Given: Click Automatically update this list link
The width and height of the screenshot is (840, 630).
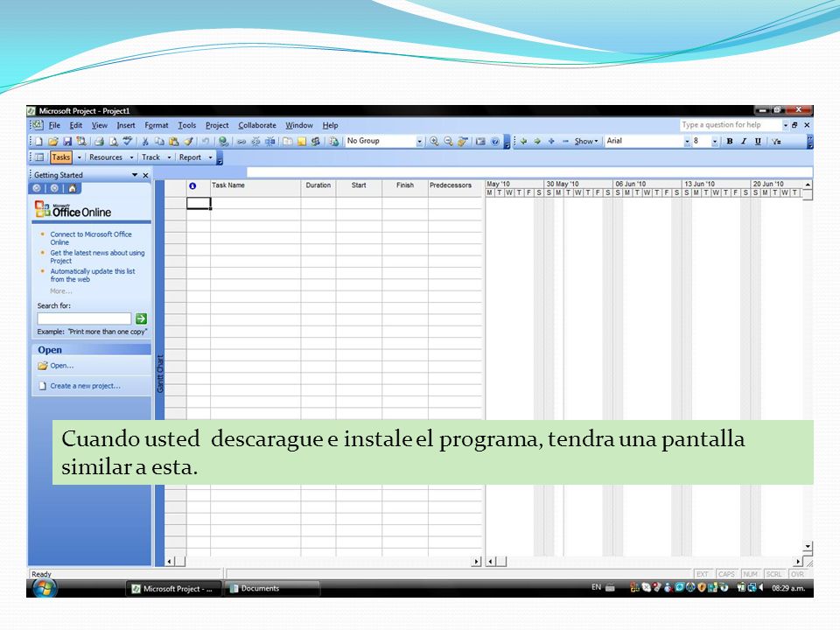Looking at the screenshot, I should coord(93,276).
